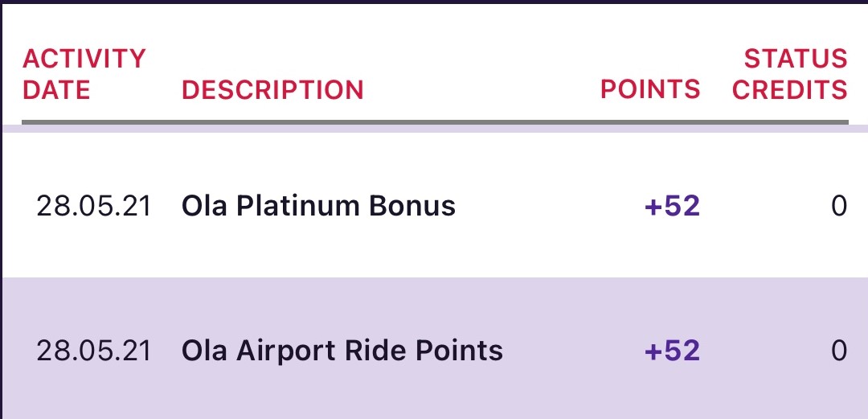Click +52 points for Ola Platinum Bonus
Screen dimensions: 868x419
coord(673,206)
